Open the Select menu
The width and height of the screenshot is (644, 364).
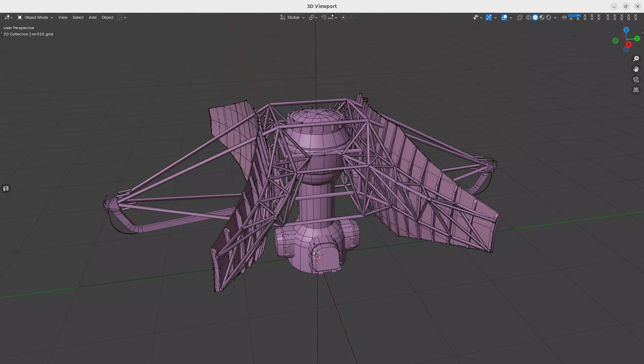(78, 17)
